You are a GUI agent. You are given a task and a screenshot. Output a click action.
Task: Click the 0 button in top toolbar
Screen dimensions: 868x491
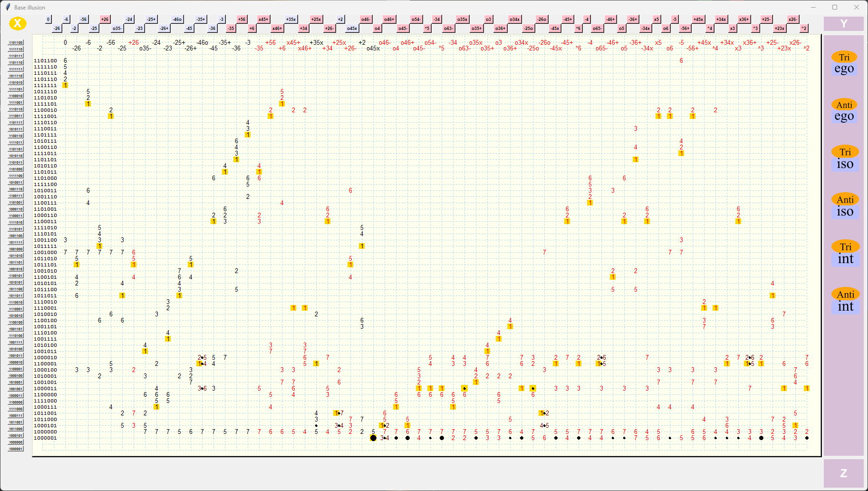[48, 19]
